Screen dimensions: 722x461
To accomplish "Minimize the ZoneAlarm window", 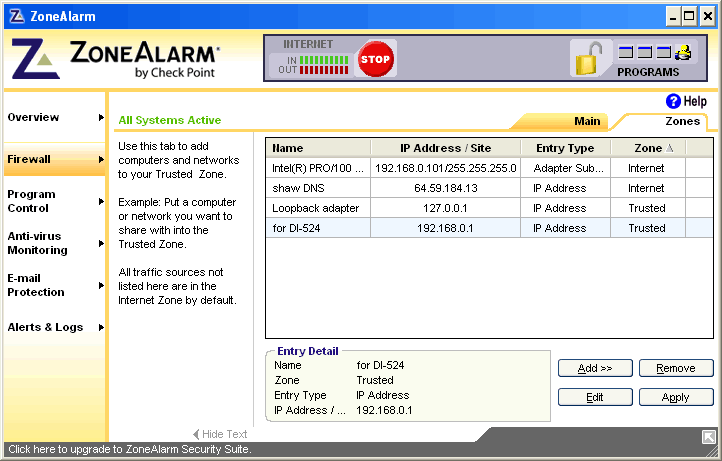I will 673,17.
